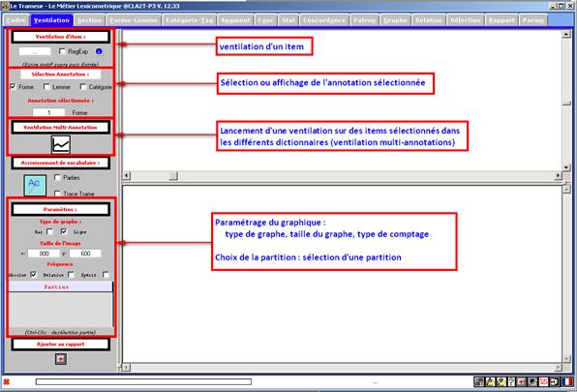The height and width of the screenshot is (392, 577).
Task: Click the blue info icon near RegExp
Action: click(x=99, y=51)
